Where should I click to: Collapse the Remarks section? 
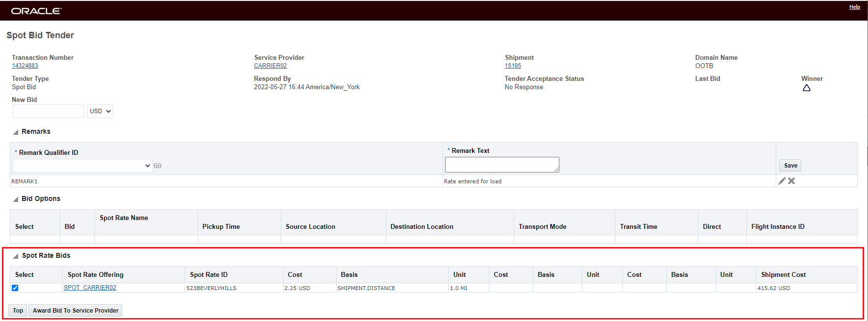coord(16,132)
